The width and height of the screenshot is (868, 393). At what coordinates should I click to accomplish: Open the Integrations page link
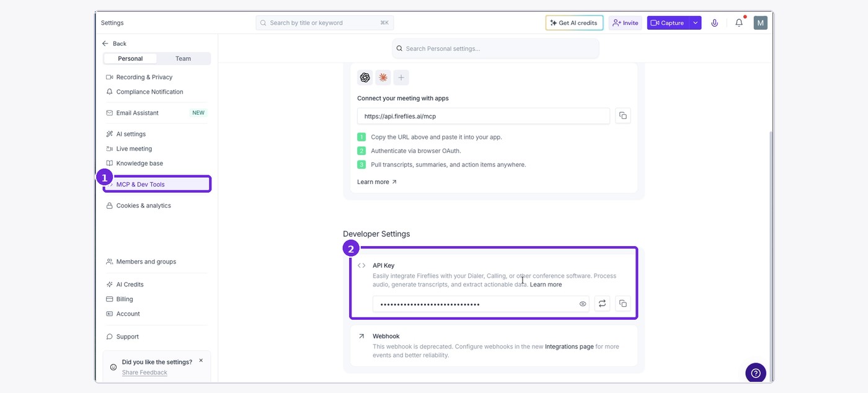click(x=569, y=347)
